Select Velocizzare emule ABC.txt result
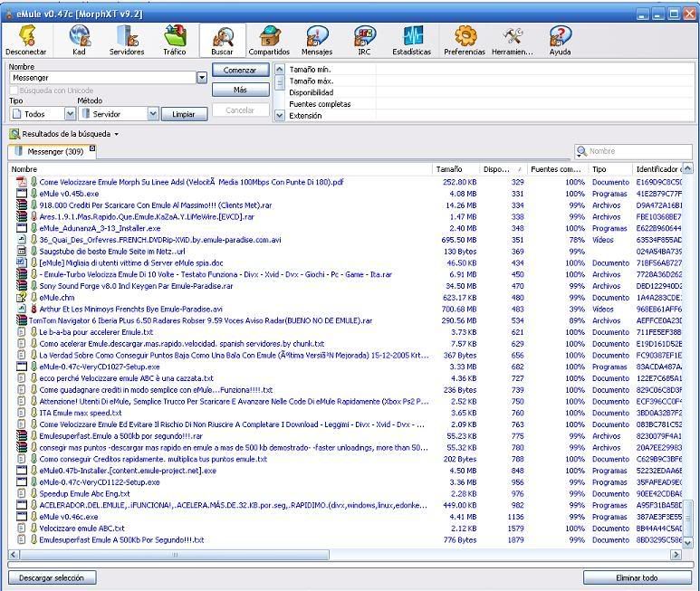The width and height of the screenshot is (700, 591). [82, 529]
